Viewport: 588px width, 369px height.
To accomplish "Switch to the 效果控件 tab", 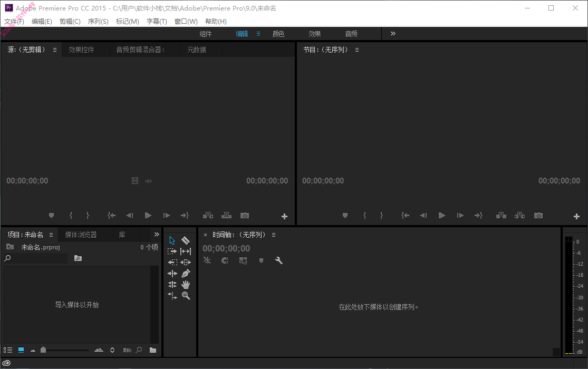I will click(81, 50).
